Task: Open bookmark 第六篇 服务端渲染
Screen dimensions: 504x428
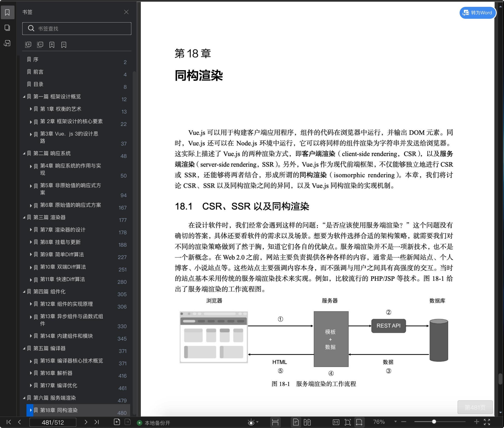Action: click(x=54, y=398)
